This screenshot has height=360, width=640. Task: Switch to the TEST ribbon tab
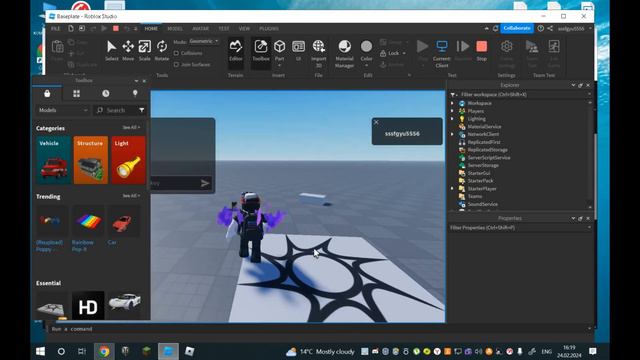click(x=224, y=29)
